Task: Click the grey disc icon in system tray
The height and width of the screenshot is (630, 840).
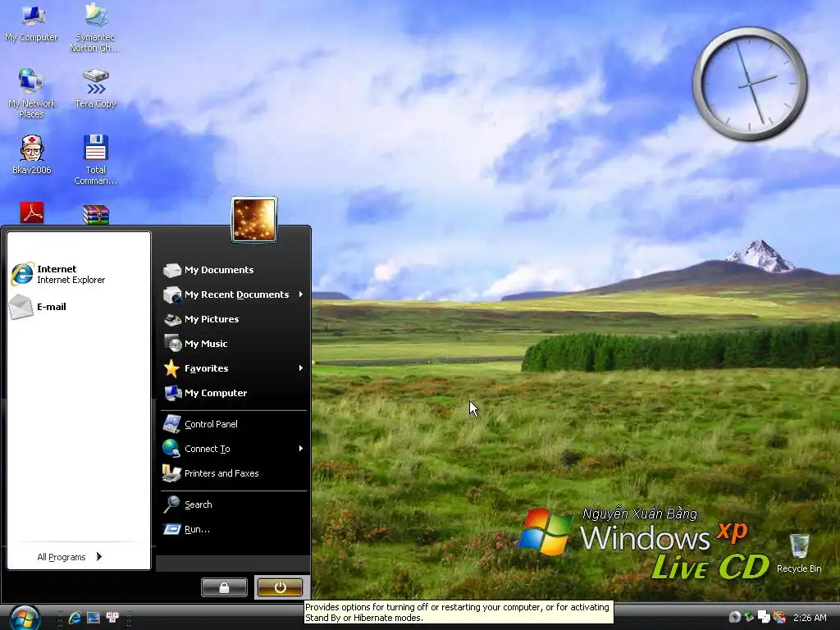Action: coord(734,617)
